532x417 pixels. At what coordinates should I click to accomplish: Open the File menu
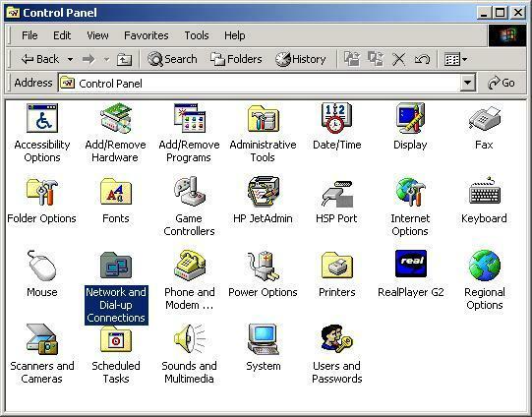tap(30, 35)
